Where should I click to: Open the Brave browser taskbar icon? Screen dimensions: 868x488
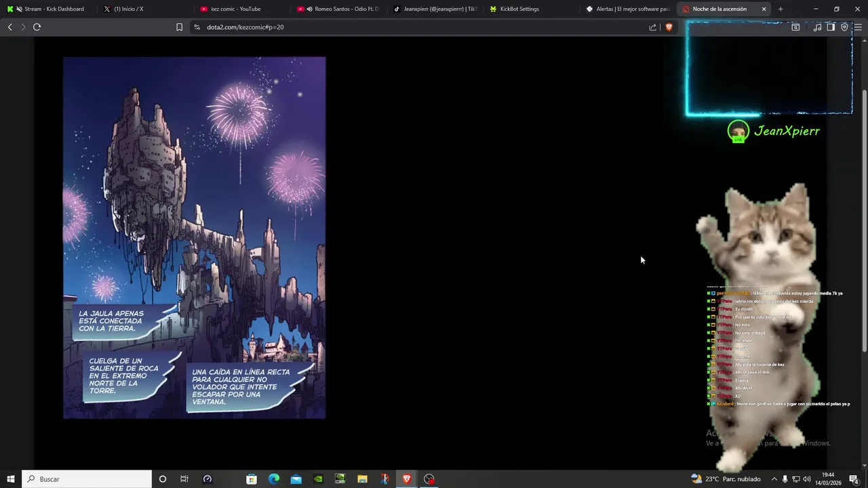pos(407,479)
